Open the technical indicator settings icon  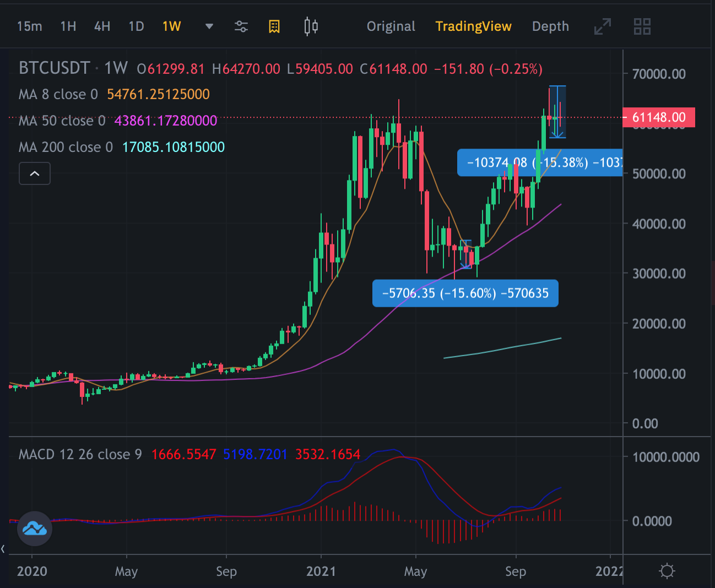point(241,26)
